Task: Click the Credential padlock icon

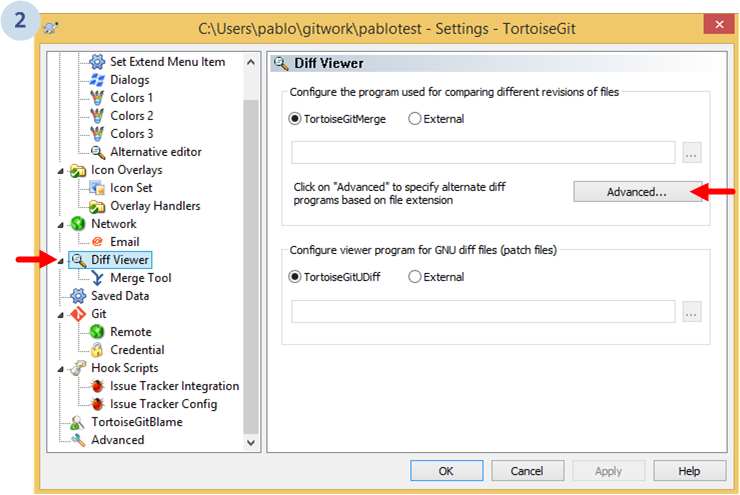Action: (97, 350)
